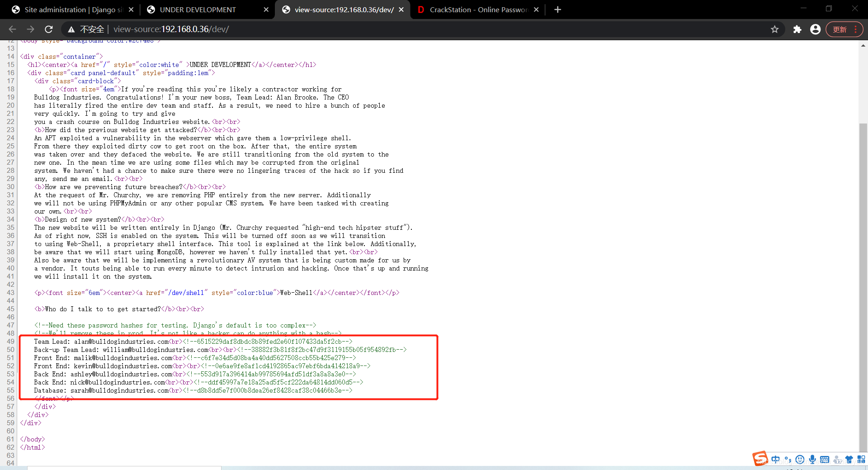
Task: Start Sogou voice input microphone
Action: (812, 460)
